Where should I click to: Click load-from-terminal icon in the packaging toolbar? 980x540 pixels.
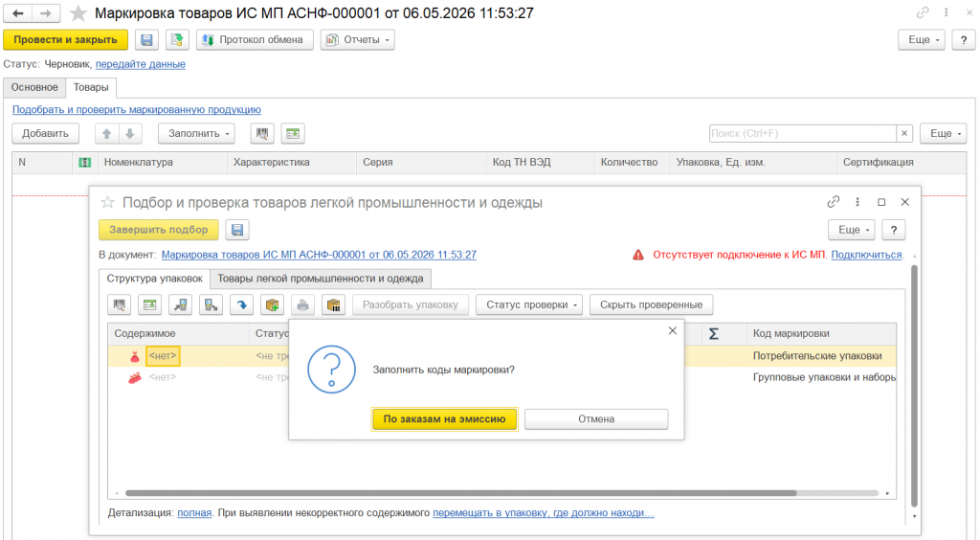point(181,305)
